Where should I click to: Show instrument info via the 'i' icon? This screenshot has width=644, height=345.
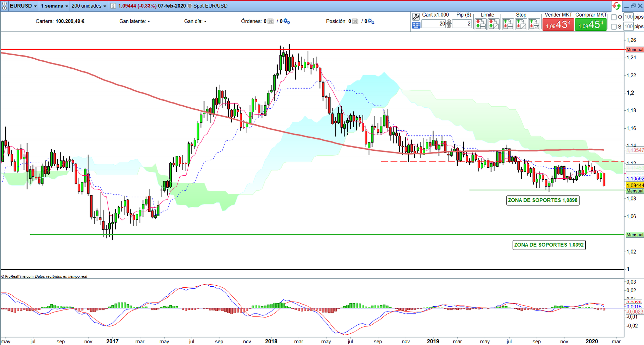(x=113, y=6)
